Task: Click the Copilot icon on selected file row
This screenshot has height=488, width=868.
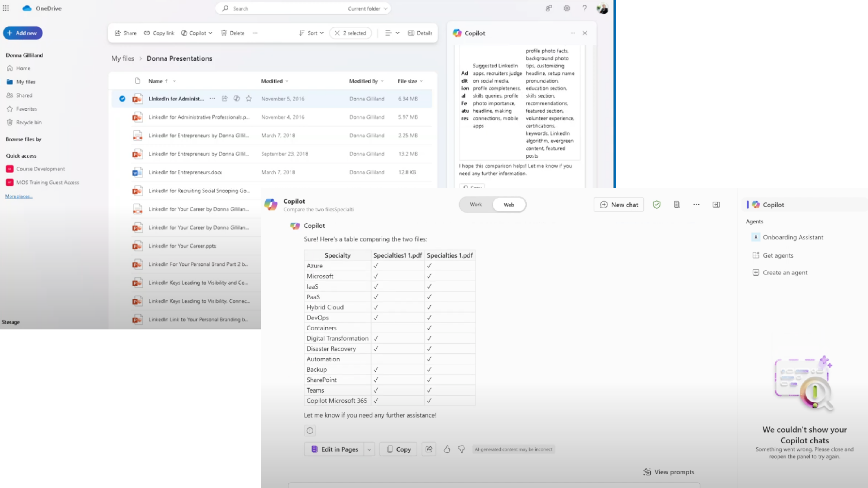Action: click(x=237, y=98)
